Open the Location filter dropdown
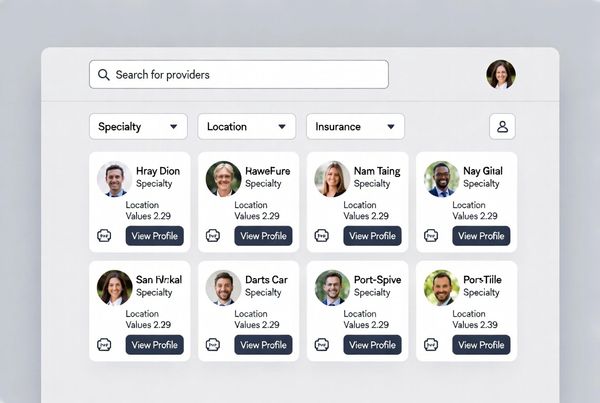The image size is (600, 403). point(246,127)
